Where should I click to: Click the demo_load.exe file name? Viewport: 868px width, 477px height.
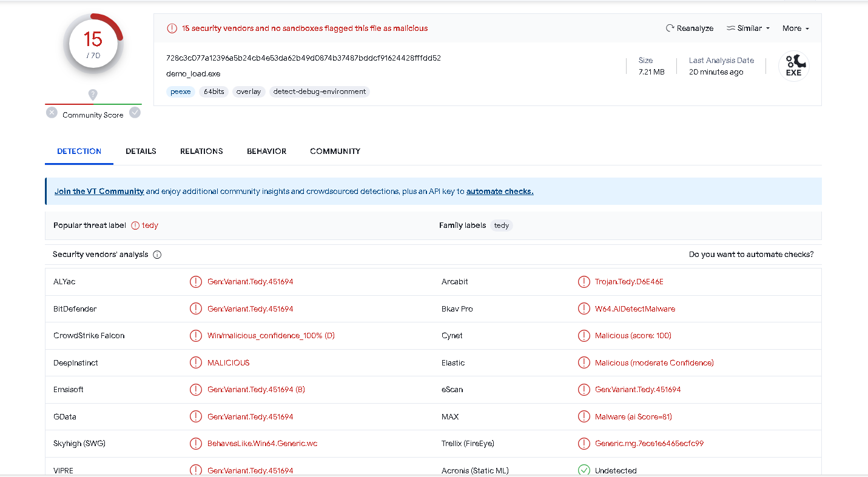click(193, 74)
